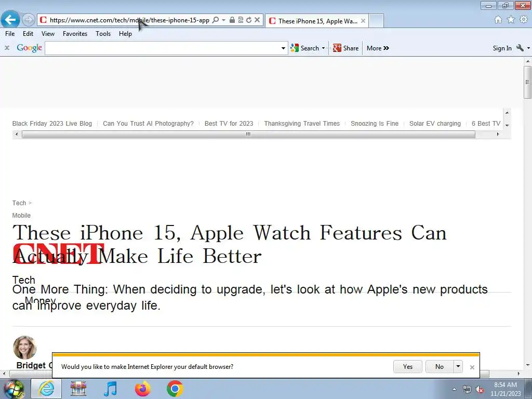Open the Tools gear icon
The height and width of the screenshot is (399, 532).
point(524,20)
